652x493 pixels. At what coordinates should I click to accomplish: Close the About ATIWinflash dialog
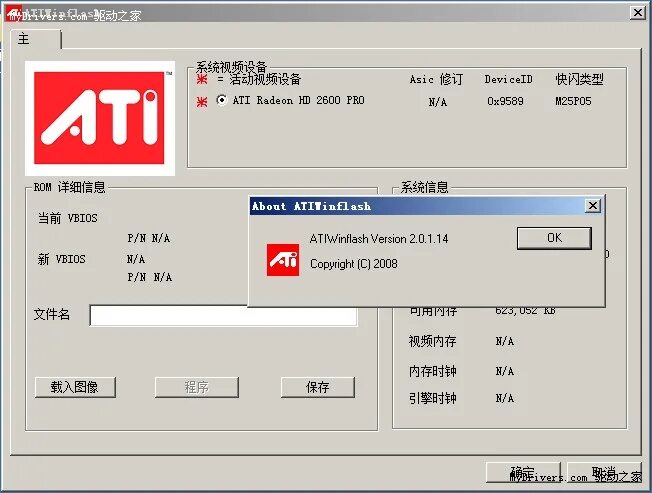pos(593,205)
